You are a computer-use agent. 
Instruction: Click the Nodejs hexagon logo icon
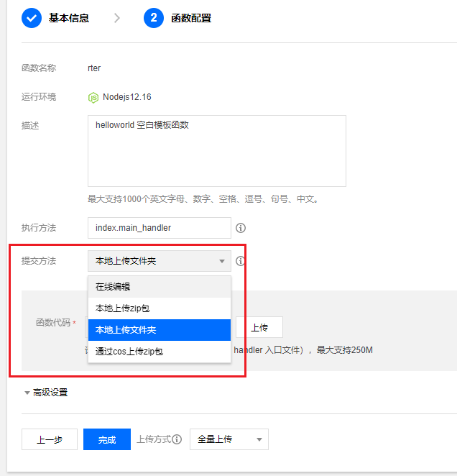[x=93, y=97]
